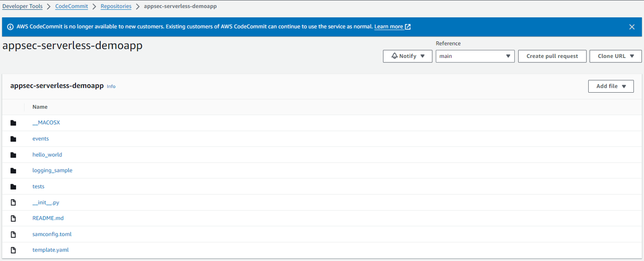
Task: Dismiss the CodeCommit availability banner
Action: point(632,27)
